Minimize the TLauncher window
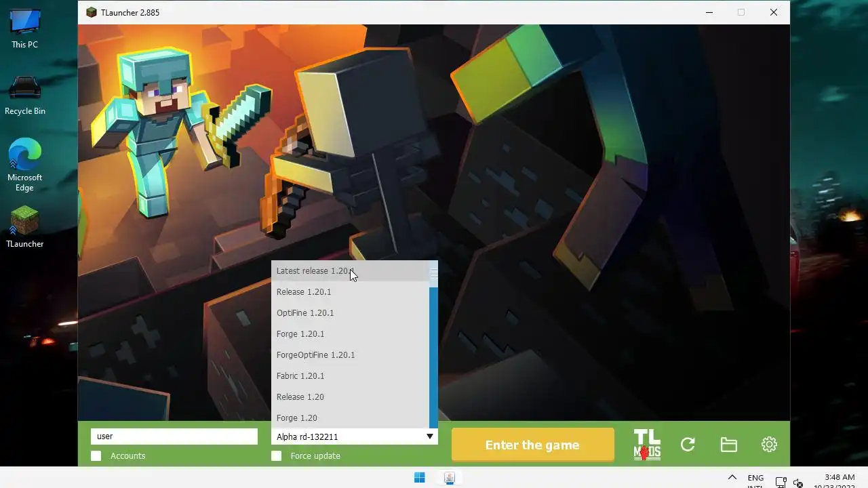The width and height of the screenshot is (868, 488). (x=709, y=12)
